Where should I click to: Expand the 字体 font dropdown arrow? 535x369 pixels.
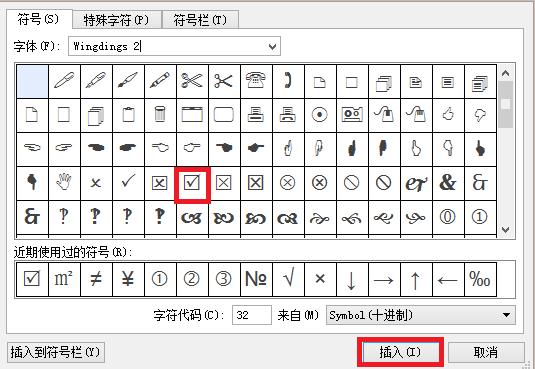[x=272, y=46]
